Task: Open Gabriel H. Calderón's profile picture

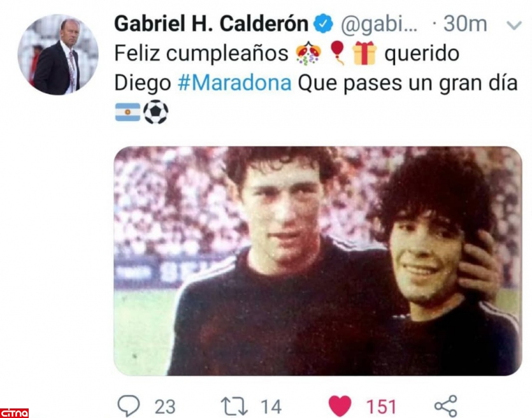Action: tap(58, 54)
